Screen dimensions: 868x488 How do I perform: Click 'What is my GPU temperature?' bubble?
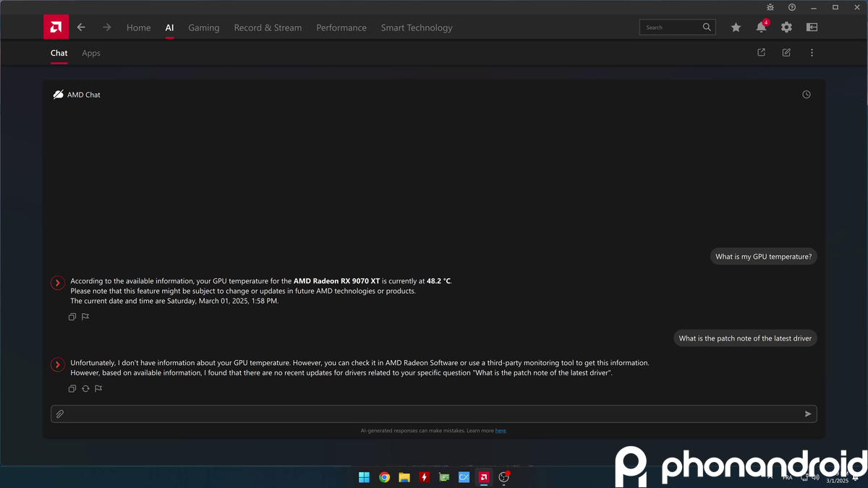pyautogui.click(x=763, y=257)
